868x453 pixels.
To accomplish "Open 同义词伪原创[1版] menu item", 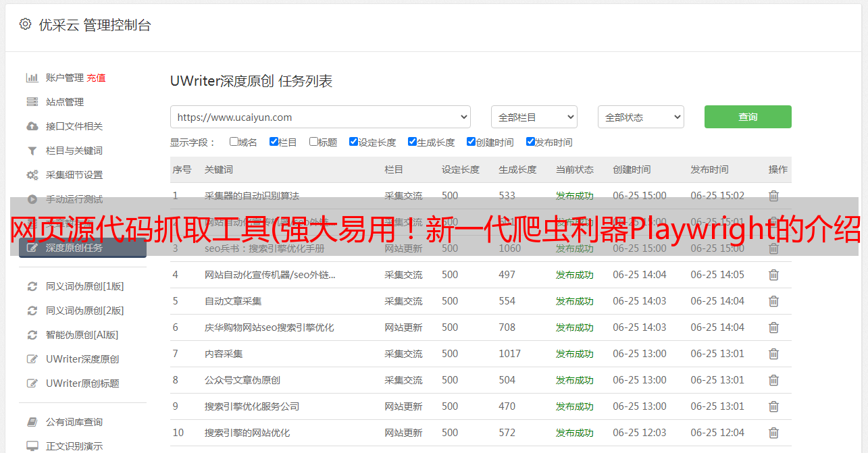I will point(84,286).
